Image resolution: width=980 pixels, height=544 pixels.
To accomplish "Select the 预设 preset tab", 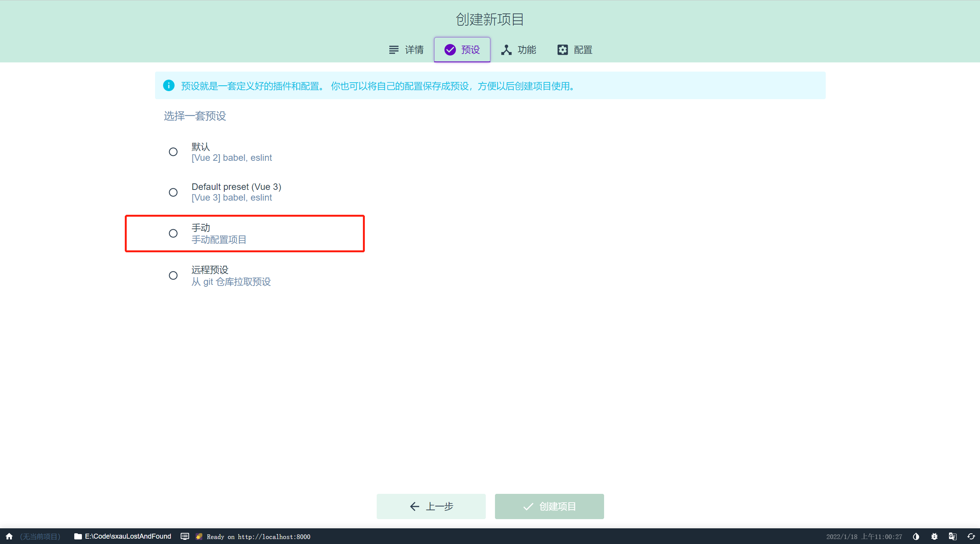I will coord(462,50).
